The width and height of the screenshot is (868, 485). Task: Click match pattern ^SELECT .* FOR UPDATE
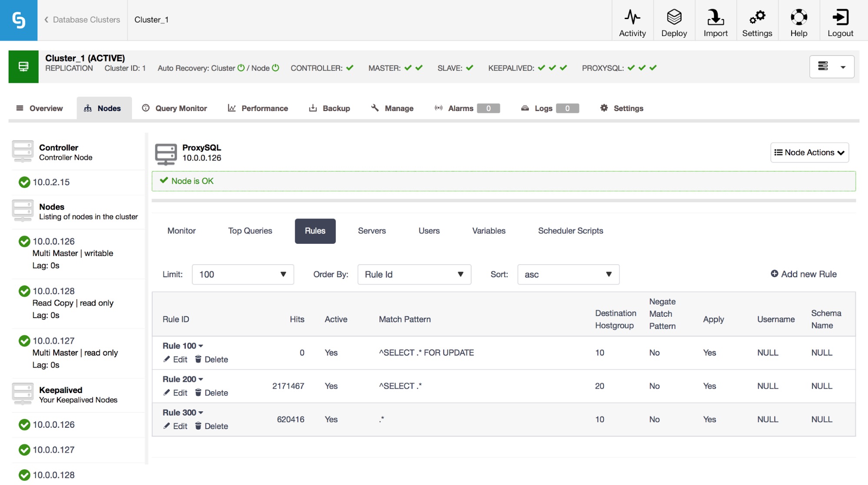pos(426,353)
